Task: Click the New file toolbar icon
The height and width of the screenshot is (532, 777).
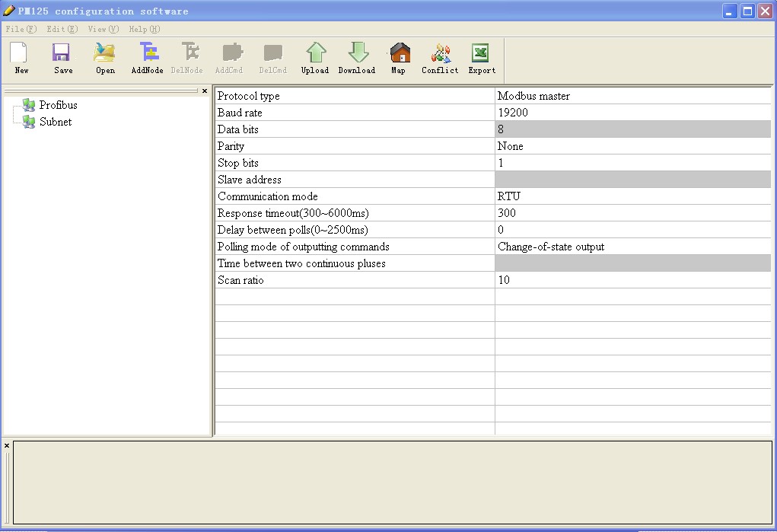Action: [21, 58]
